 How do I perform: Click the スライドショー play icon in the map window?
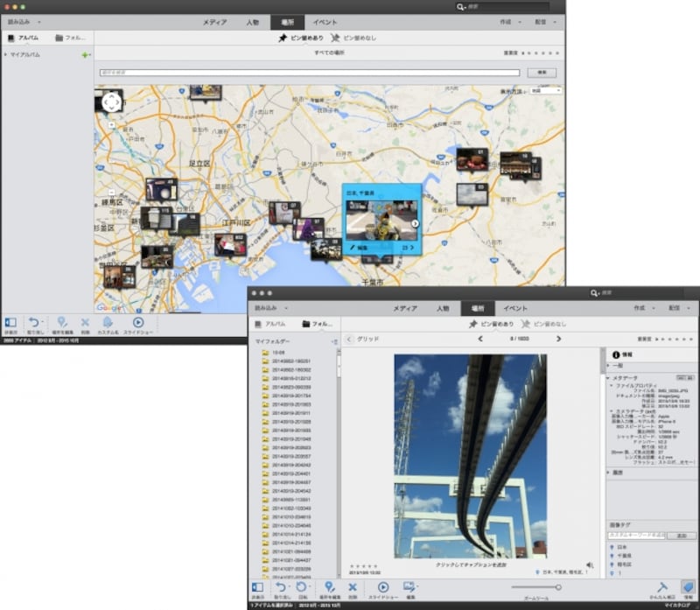click(x=137, y=322)
